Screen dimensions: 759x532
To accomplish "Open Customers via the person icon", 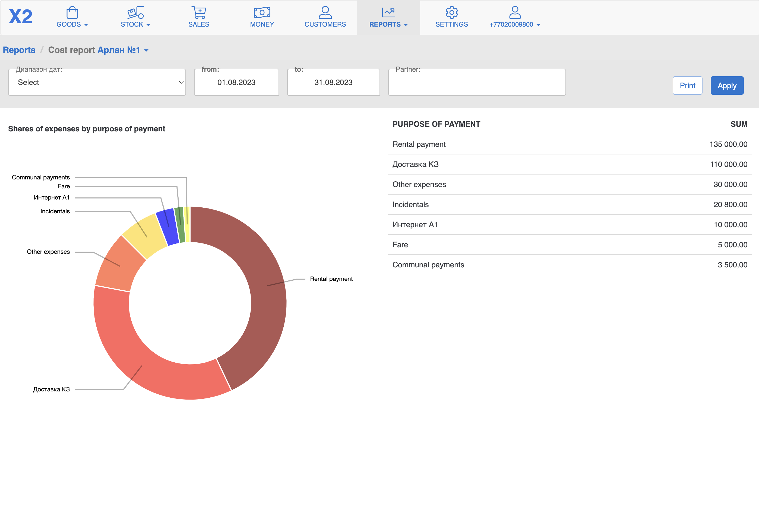I will tap(325, 12).
